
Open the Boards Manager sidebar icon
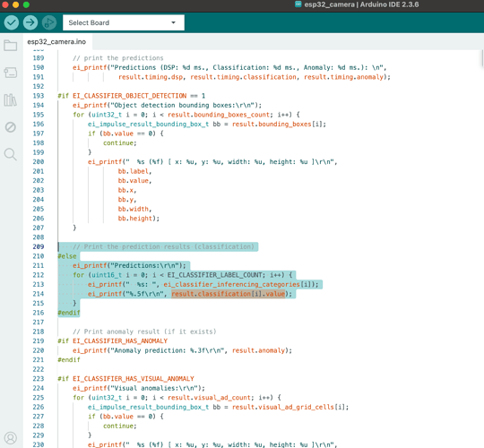[11, 73]
